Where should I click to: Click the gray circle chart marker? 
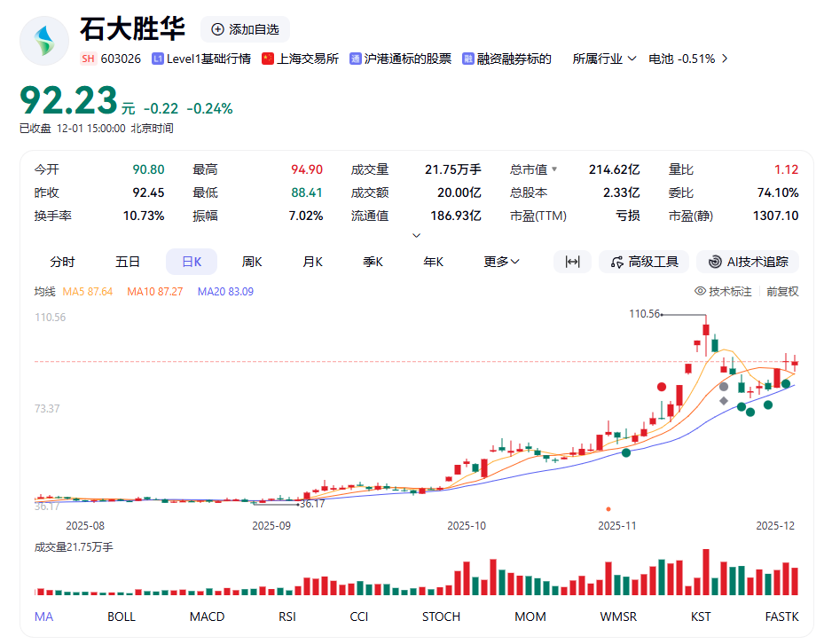click(x=724, y=387)
